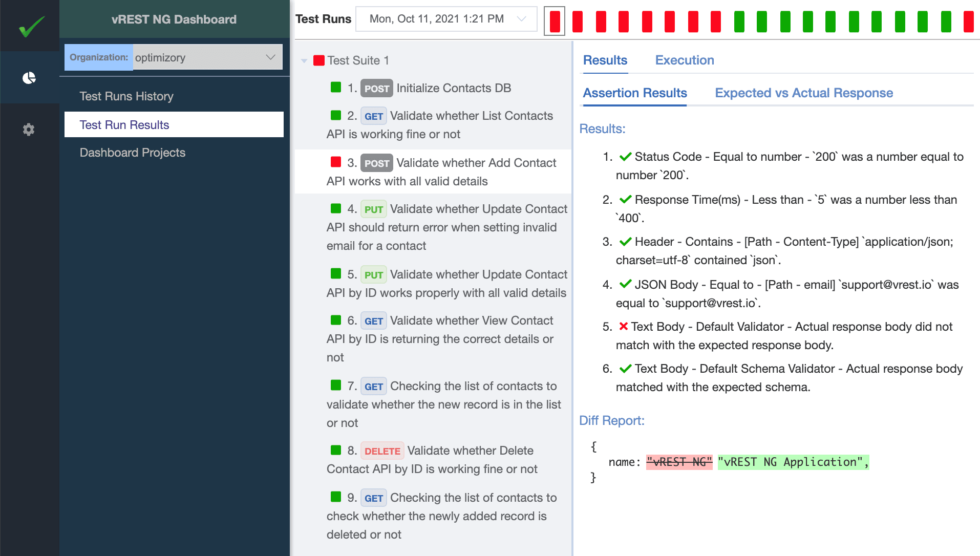The height and width of the screenshot is (556, 980).
Task: Select the outlined red run bar
Action: click(x=555, y=21)
